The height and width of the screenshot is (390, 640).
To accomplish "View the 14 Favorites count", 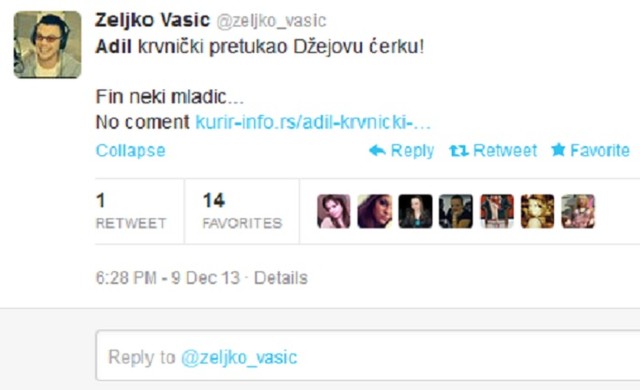I will coord(242,211).
